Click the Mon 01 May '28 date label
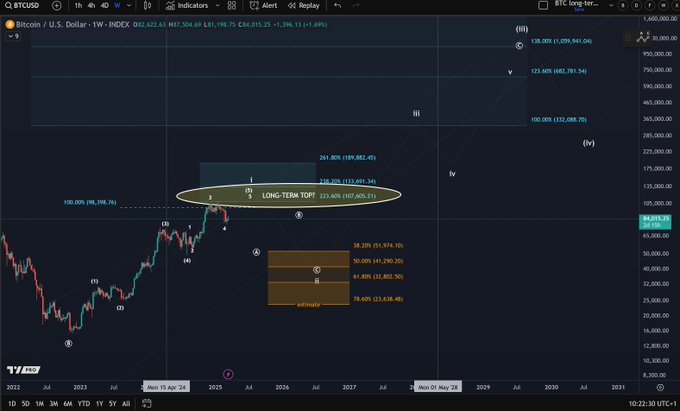Image resolution: width=680 pixels, height=411 pixels. tap(438, 387)
